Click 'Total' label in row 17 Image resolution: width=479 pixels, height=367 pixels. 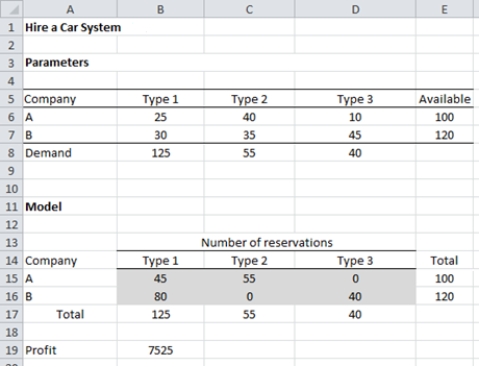(x=70, y=314)
